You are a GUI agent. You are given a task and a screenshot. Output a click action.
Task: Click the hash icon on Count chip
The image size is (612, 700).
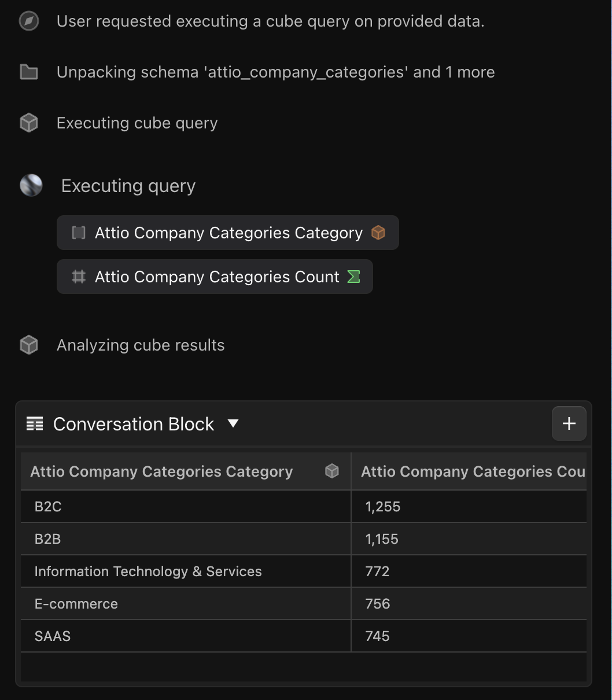click(x=79, y=277)
